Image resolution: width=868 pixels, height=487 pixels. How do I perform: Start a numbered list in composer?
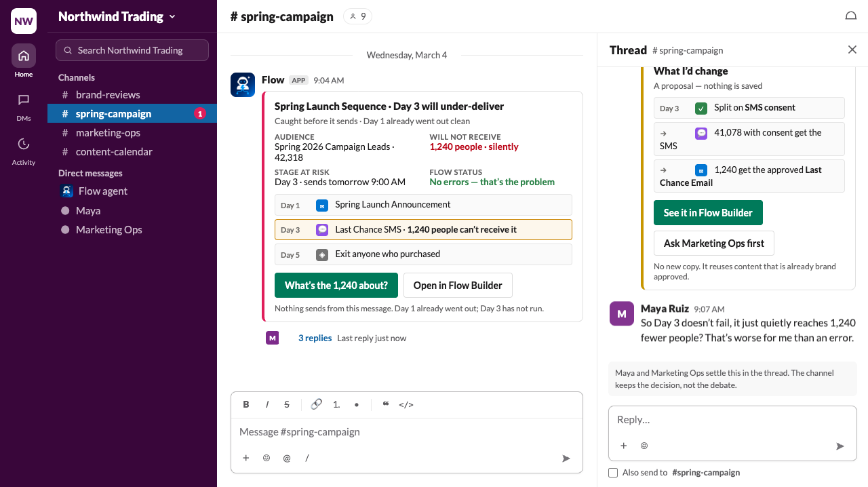pyautogui.click(x=336, y=404)
